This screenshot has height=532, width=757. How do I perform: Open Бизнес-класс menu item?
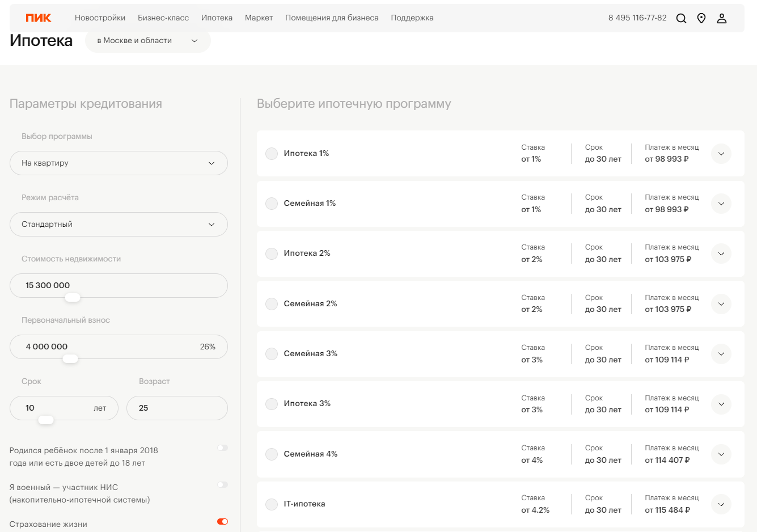tap(163, 18)
